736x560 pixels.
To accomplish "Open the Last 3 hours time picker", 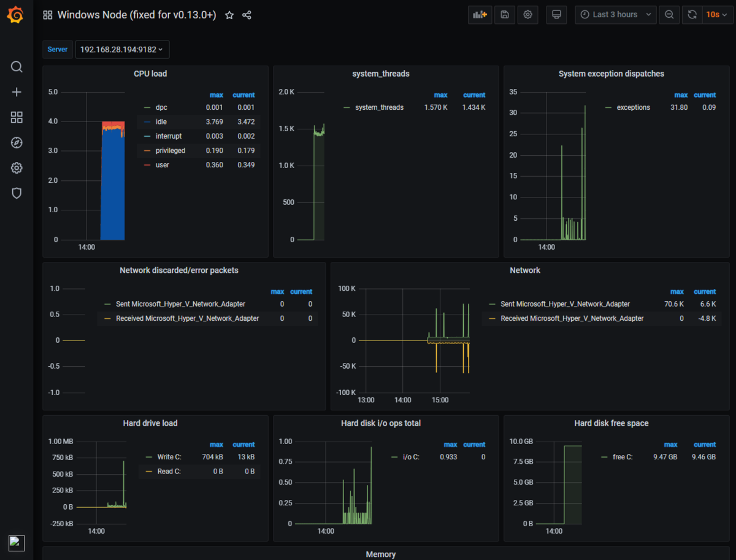I will [x=615, y=15].
